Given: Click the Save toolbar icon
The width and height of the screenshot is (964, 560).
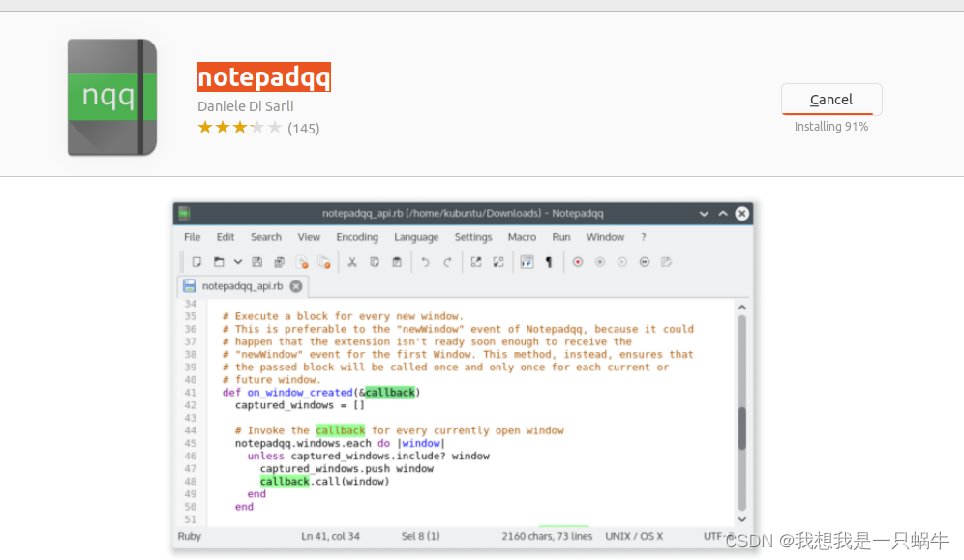Looking at the screenshot, I should pos(257,262).
